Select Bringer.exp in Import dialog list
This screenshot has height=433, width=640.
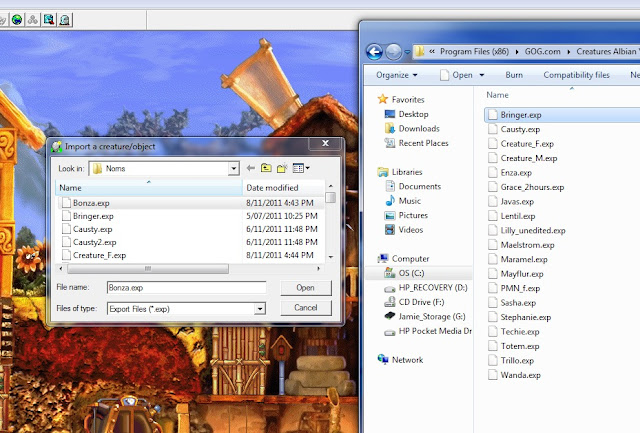pyautogui.click(x=191, y=216)
